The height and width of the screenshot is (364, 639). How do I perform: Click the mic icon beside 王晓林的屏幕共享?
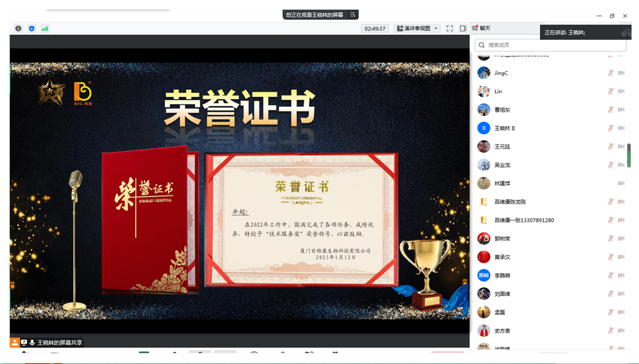pyautogui.click(x=32, y=342)
